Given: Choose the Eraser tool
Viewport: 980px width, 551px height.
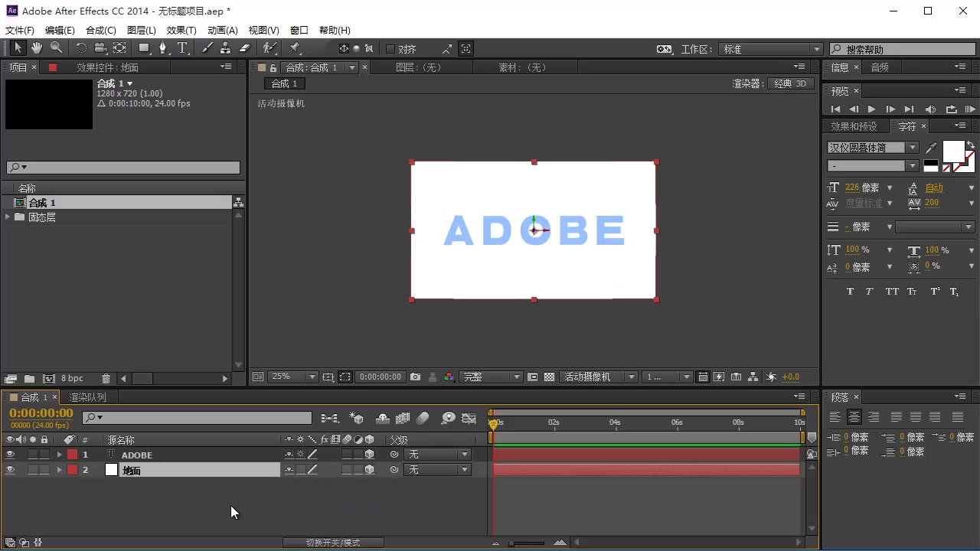Looking at the screenshot, I should coord(245,48).
